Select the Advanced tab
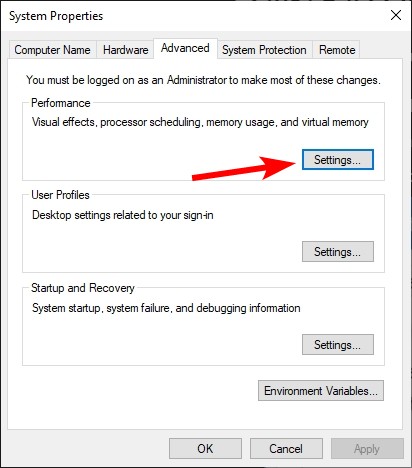Image resolution: width=412 pixels, height=468 pixels. coord(185,48)
